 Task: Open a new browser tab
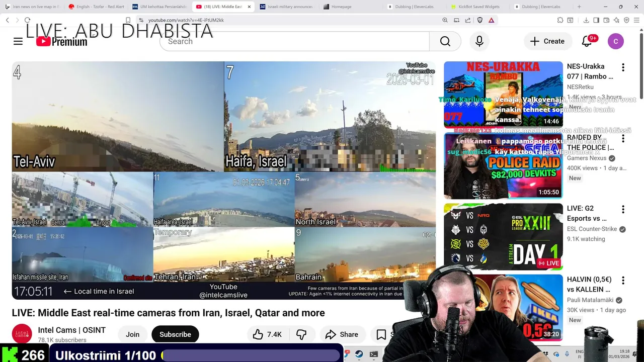pyautogui.click(x=579, y=7)
